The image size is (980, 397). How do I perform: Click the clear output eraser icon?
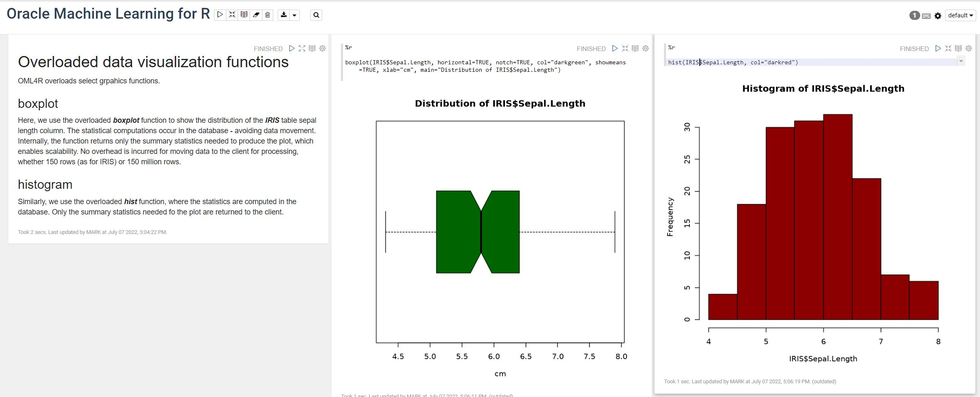256,15
